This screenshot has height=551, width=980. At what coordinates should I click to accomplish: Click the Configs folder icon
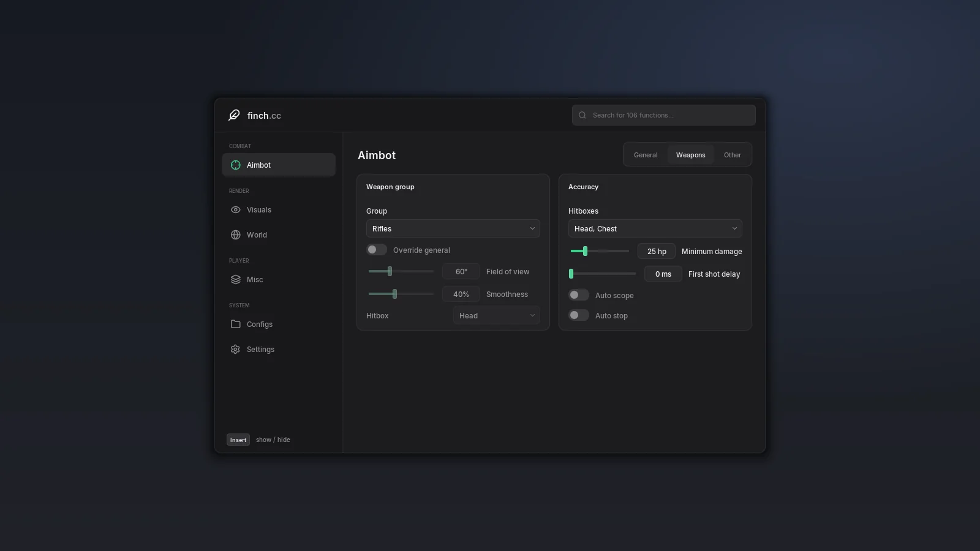point(235,324)
